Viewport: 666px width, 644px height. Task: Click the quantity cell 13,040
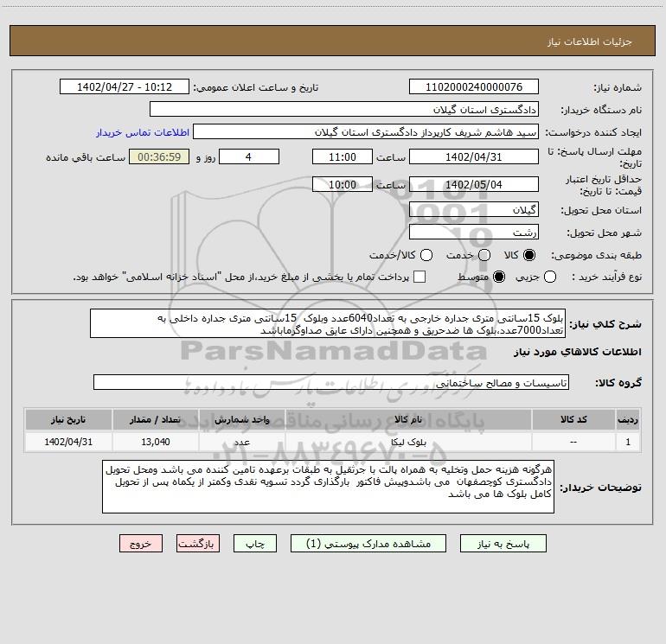tap(156, 442)
